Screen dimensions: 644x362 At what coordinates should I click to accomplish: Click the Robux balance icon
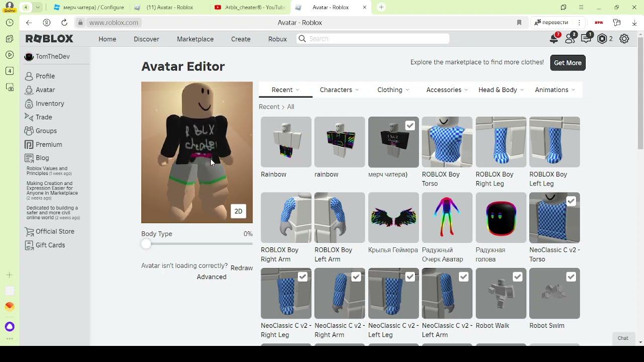click(602, 39)
